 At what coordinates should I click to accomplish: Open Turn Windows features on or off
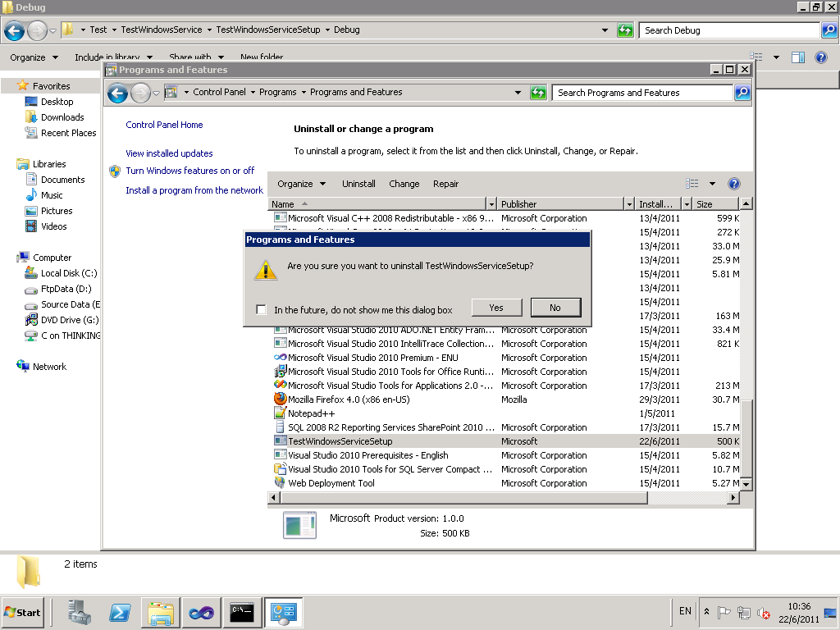190,171
